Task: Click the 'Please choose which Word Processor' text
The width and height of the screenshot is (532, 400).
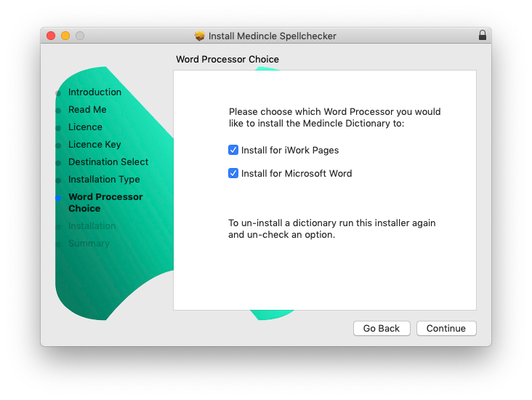Action: pyautogui.click(x=334, y=118)
